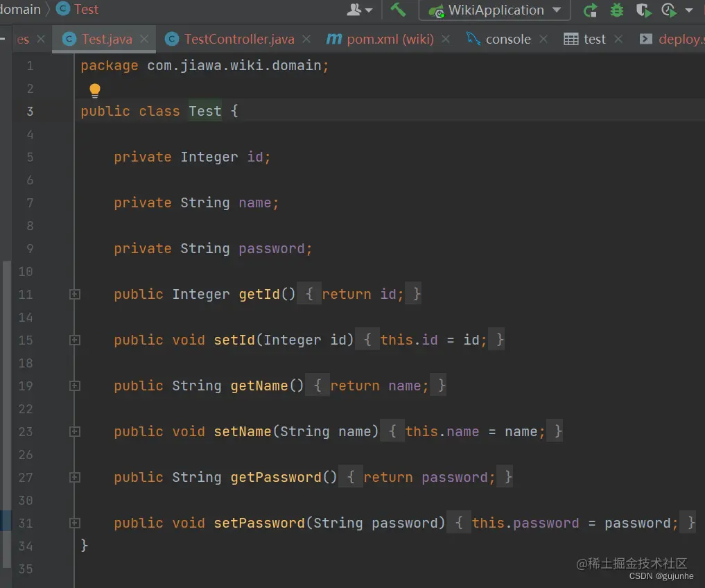Close the partially visible leftmost tab

(x=41, y=39)
